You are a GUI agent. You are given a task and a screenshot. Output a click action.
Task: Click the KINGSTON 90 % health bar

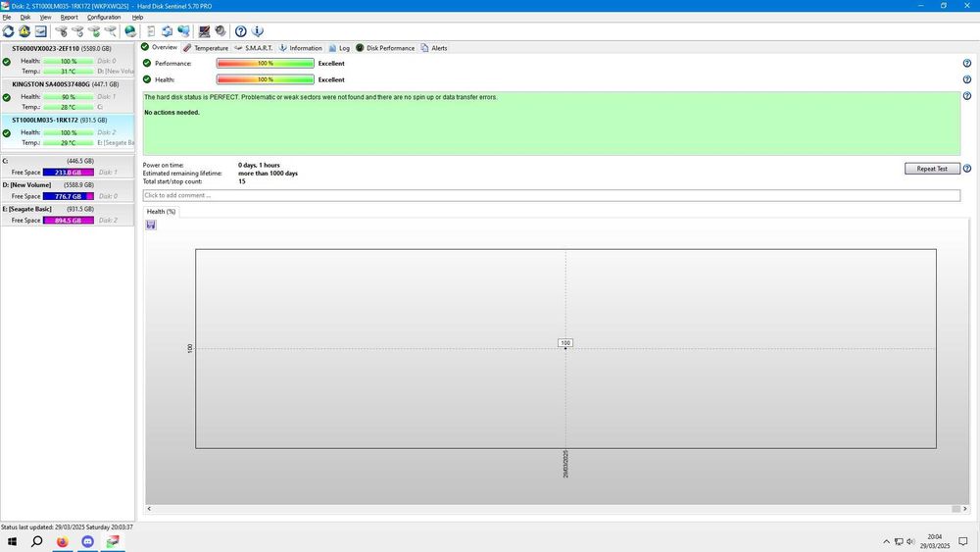[69, 97]
